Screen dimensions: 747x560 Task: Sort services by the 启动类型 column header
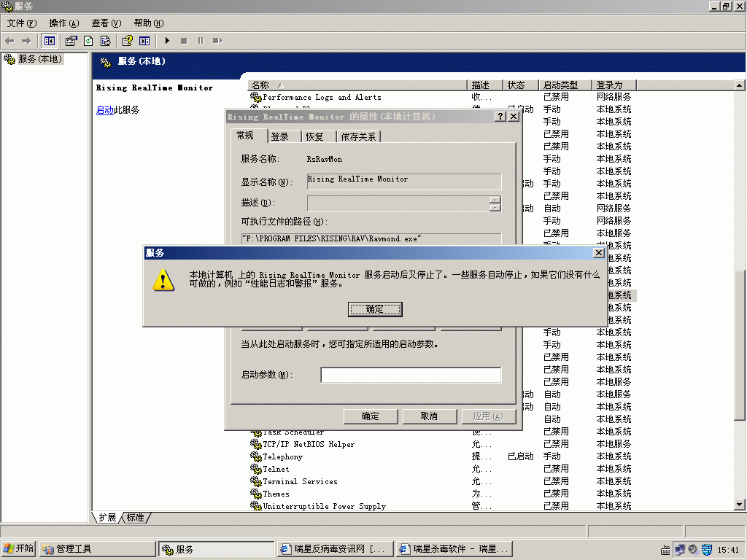coord(565,85)
